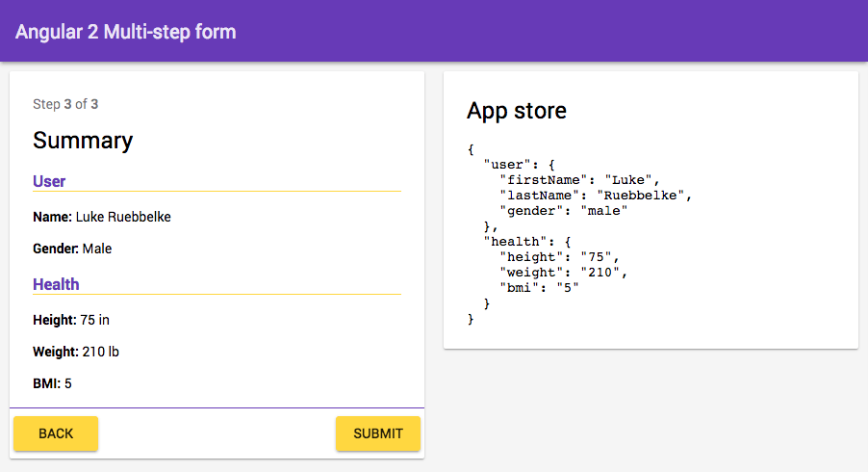Image resolution: width=868 pixels, height=472 pixels.
Task: Click the User section heading
Action: [x=49, y=181]
